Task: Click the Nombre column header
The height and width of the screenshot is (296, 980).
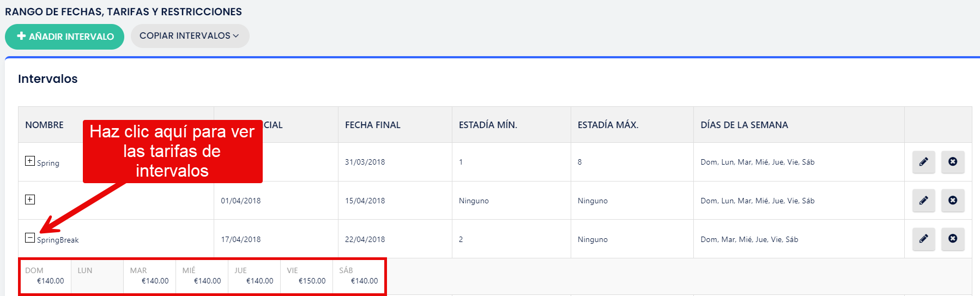Action: (45, 125)
